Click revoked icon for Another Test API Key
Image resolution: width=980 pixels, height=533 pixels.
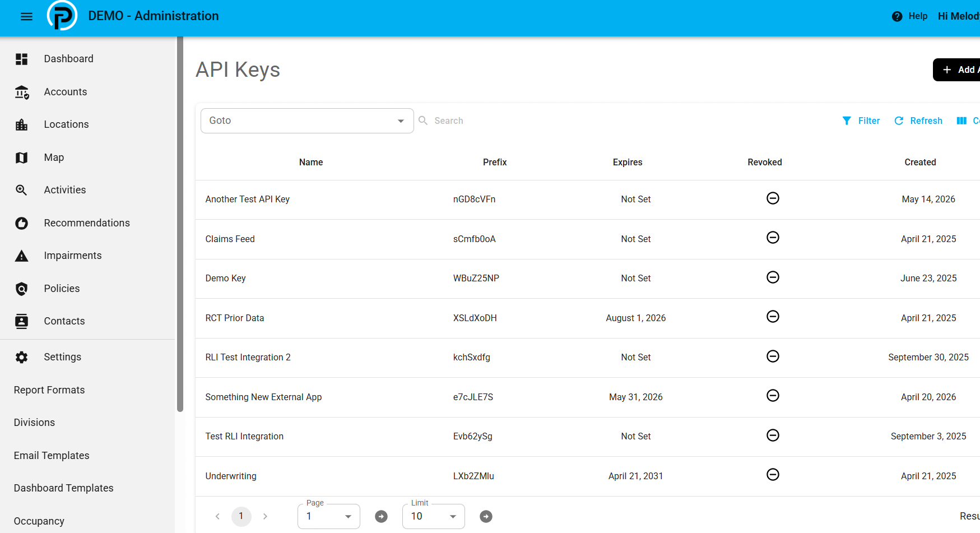pos(773,198)
